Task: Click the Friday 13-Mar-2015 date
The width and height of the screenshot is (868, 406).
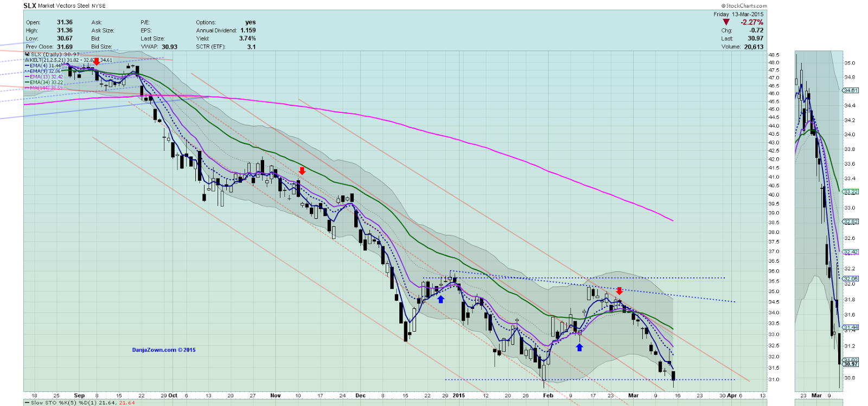Action: coord(738,14)
